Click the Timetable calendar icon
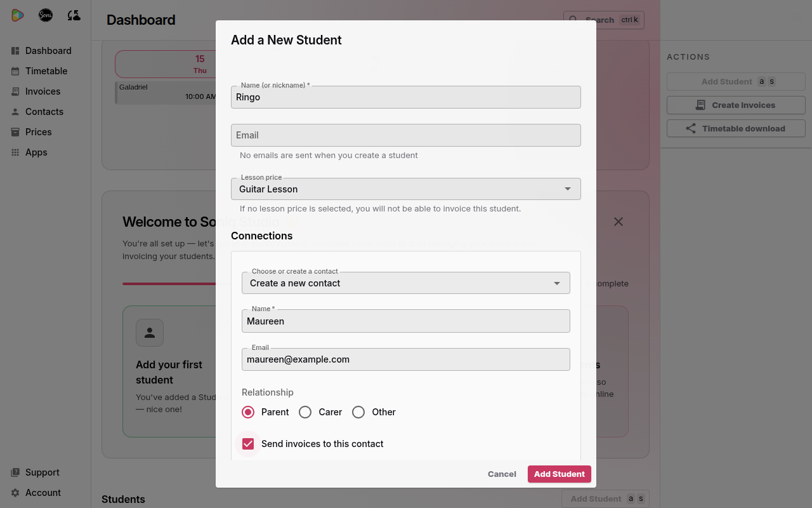The image size is (812, 508). [15, 71]
